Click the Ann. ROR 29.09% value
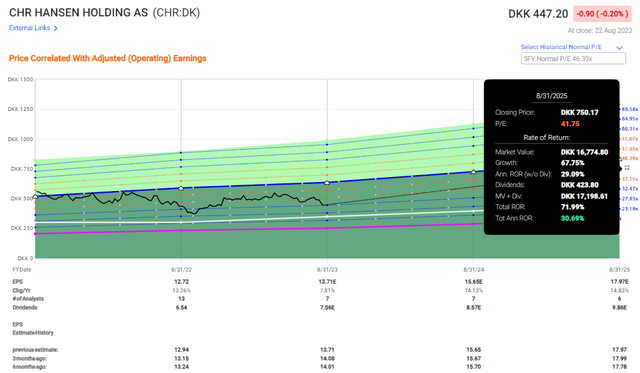This screenshot has height=373, width=640. tap(573, 174)
